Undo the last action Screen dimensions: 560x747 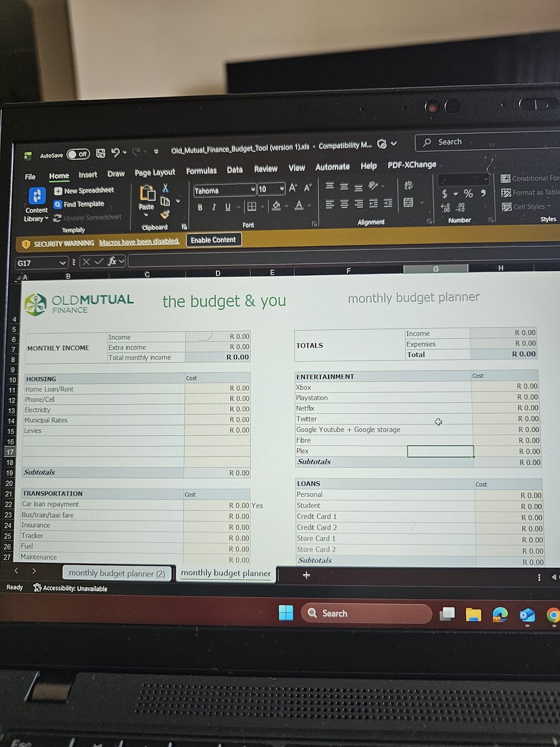116,153
